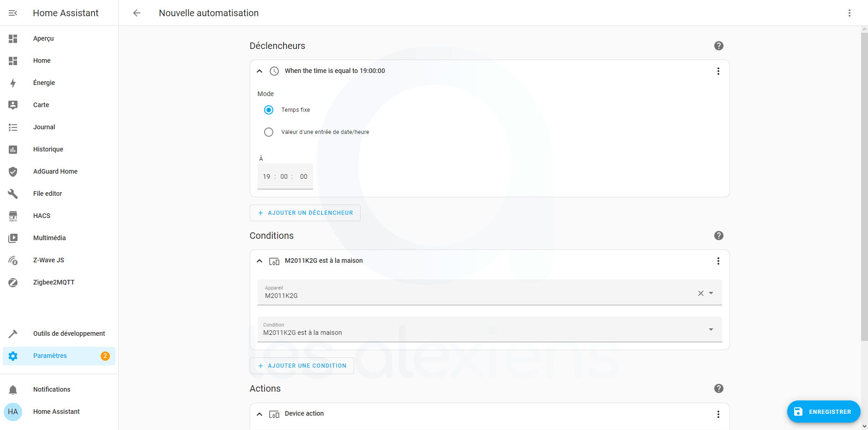
Task: Open AdGuard Home in the sidebar
Action: click(59, 172)
